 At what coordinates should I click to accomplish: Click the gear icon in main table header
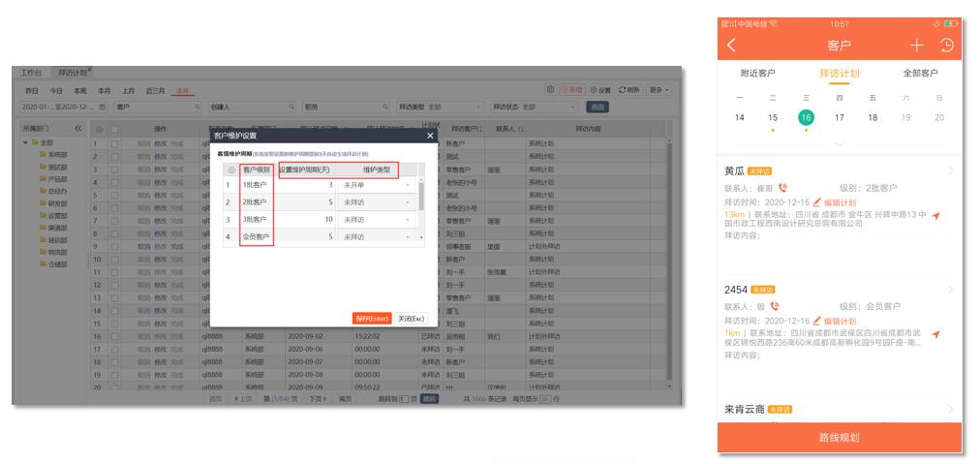click(x=99, y=130)
